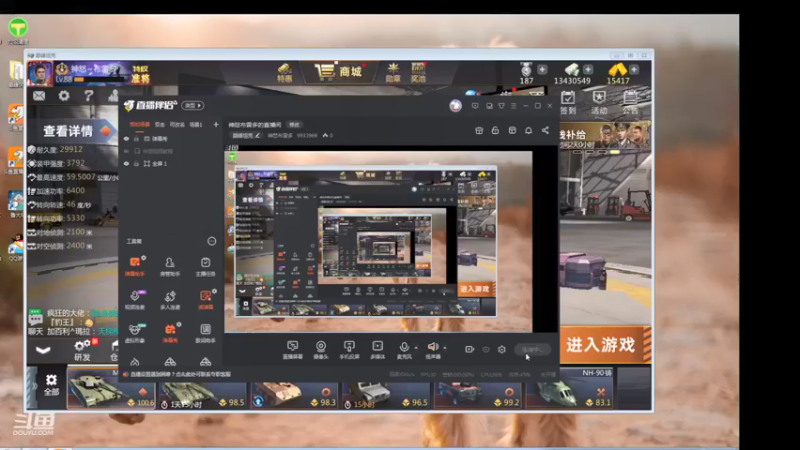Select the 全部 all vehicles filter
The width and height of the screenshot is (800, 450).
click(51, 385)
